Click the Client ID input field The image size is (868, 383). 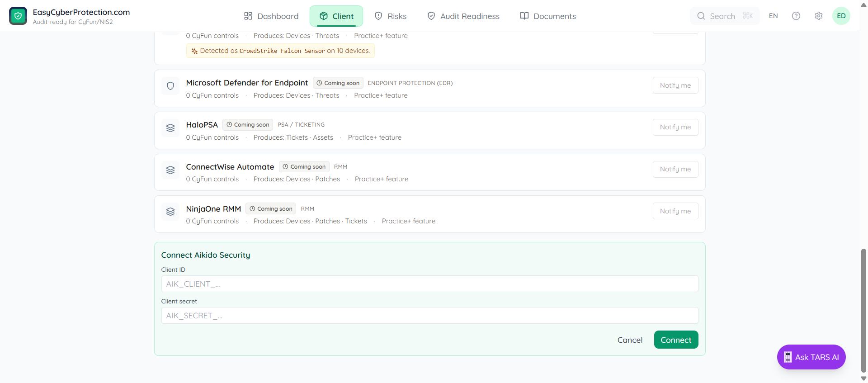click(x=429, y=284)
